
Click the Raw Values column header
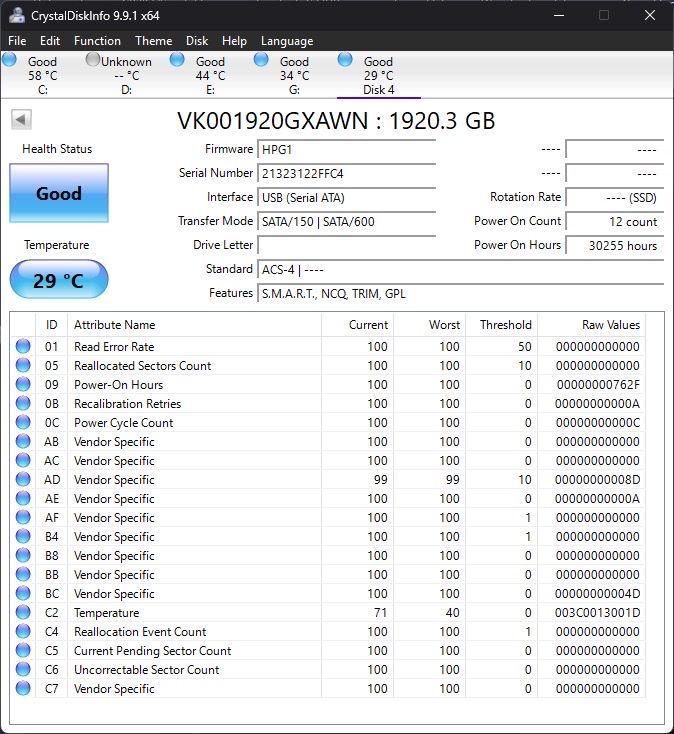592,325
